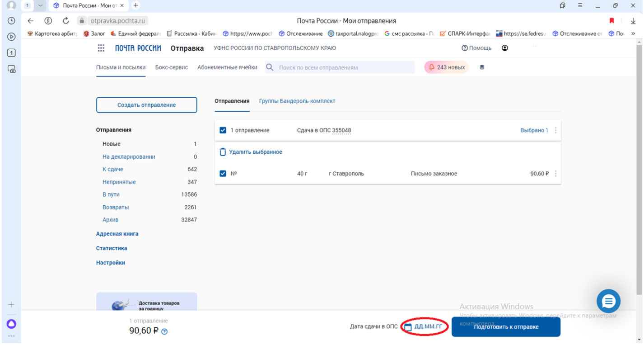The image size is (644, 345).
Task: Open the ДД.ММ.ГГ date picker
Action: (x=427, y=327)
